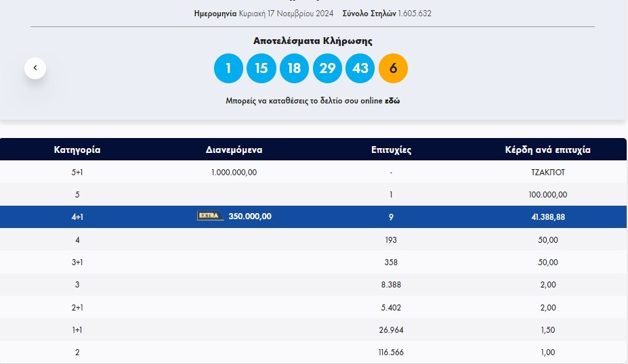Click the EXTRA badge in the 4+1 row
Image resolution: width=628 pixels, height=364 pixels.
tap(210, 217)
